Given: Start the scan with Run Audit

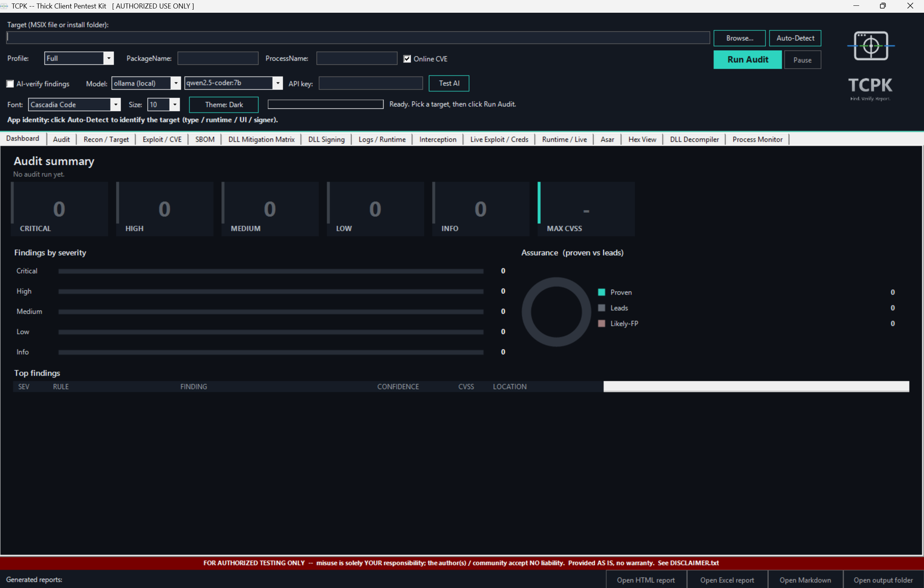Looking at the screenshot, I should click(748, 59).
